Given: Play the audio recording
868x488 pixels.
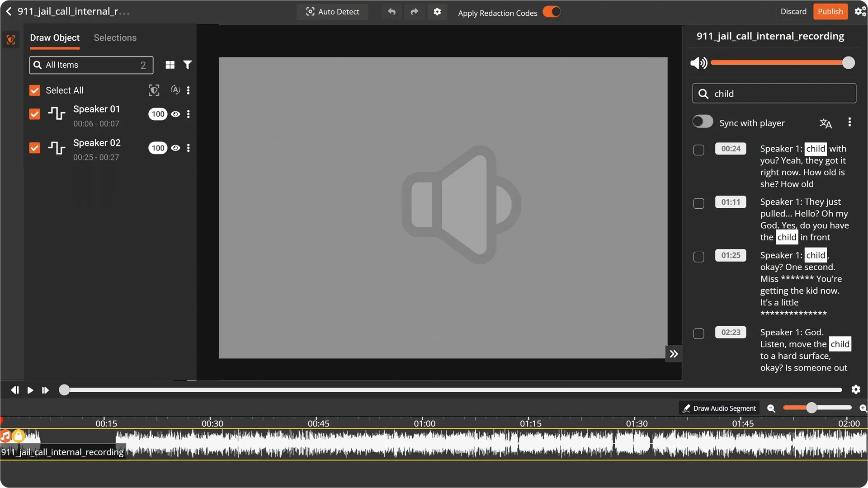Looking at the screenshot, I should pyautogui.click(x=30, y=390).
